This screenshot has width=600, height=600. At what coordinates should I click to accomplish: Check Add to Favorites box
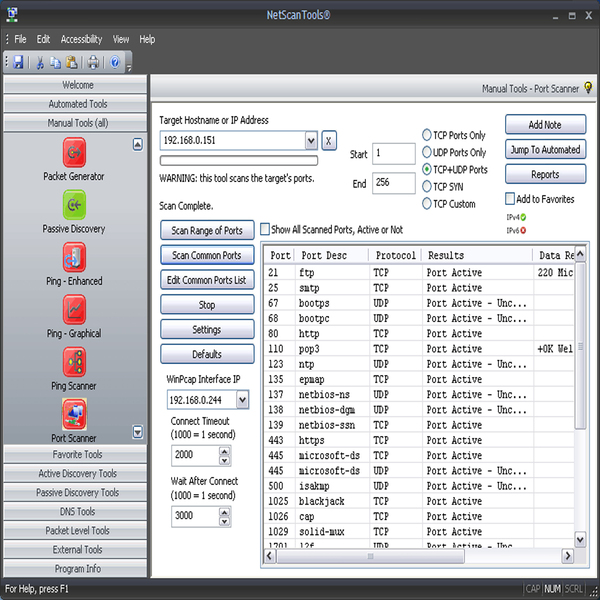point(510,199)
